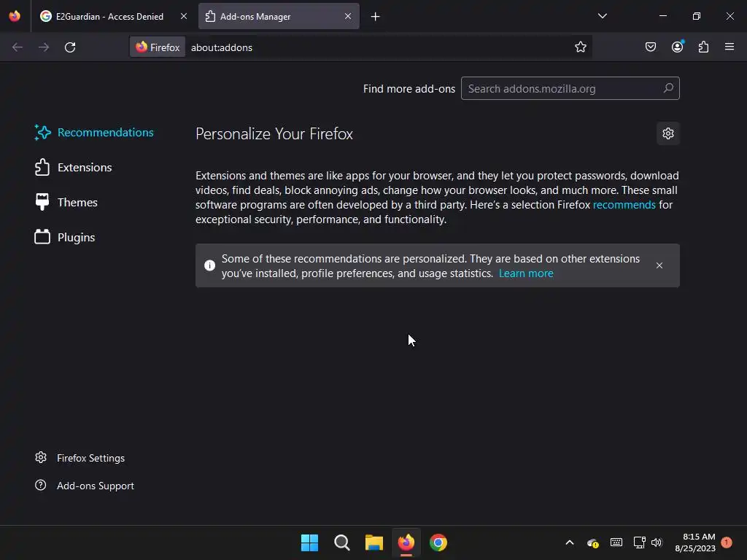The width and height of the screenshot is (747, 560).
Task: Open the Windows Start menu
Action: (x=309, y=542)
